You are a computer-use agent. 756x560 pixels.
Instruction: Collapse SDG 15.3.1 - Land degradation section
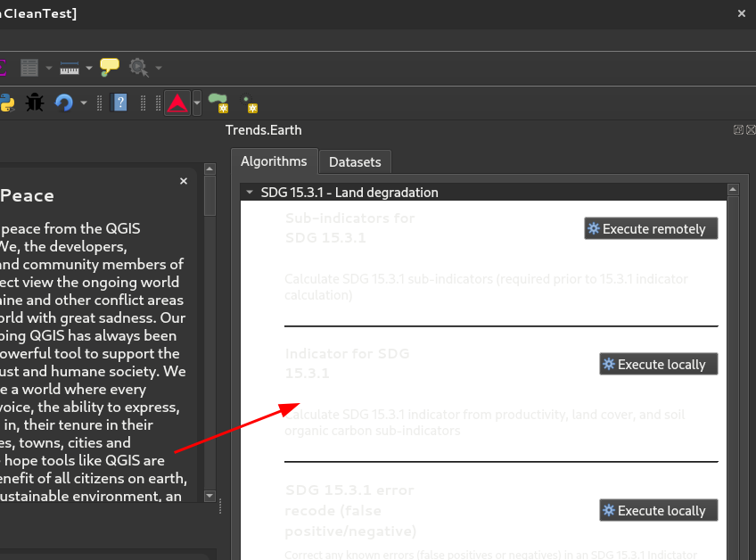(250, 192)
